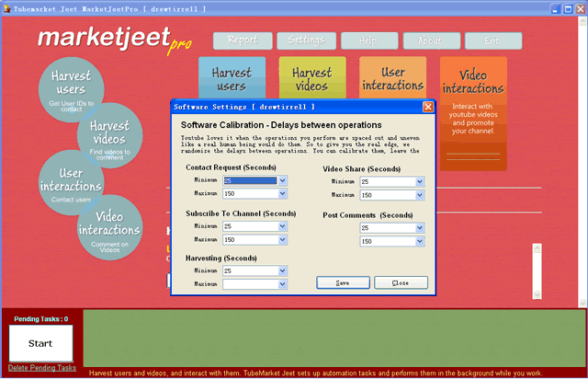Expand Contact Request Maximum dropdown
The image size is (588, 379).
coord(282,194)
